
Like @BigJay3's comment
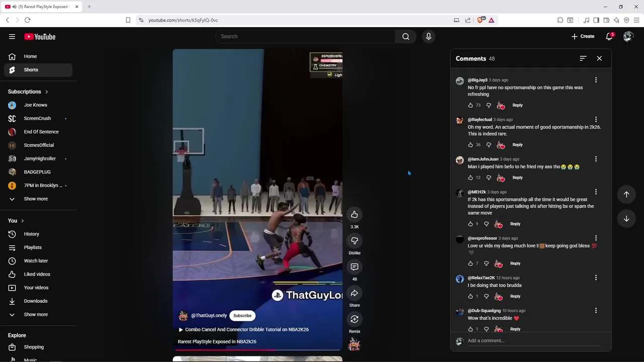point(470,105)
